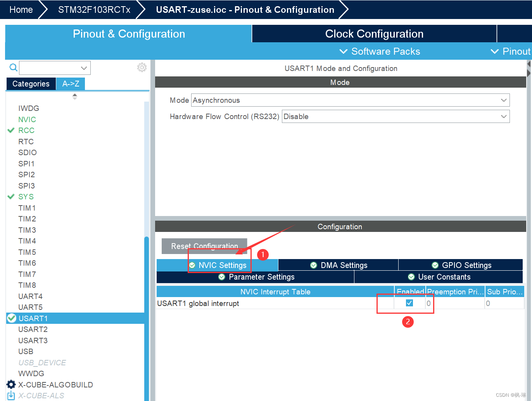This screenshot has height=401, width=532.
Task: Select SPI1 in peripheral list
Action: click(x=26, y=164)
